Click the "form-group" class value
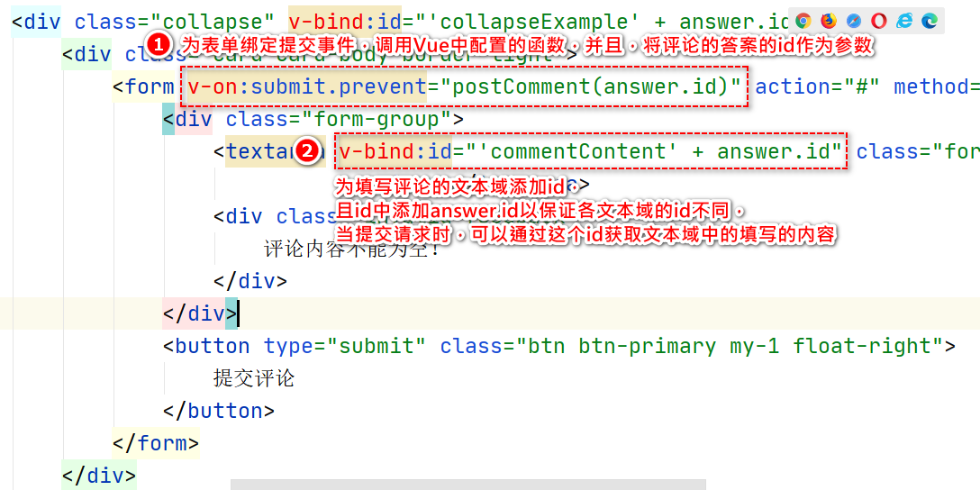Image resolution: width=980 pixels, height=490 pixels. pos(378,119)
